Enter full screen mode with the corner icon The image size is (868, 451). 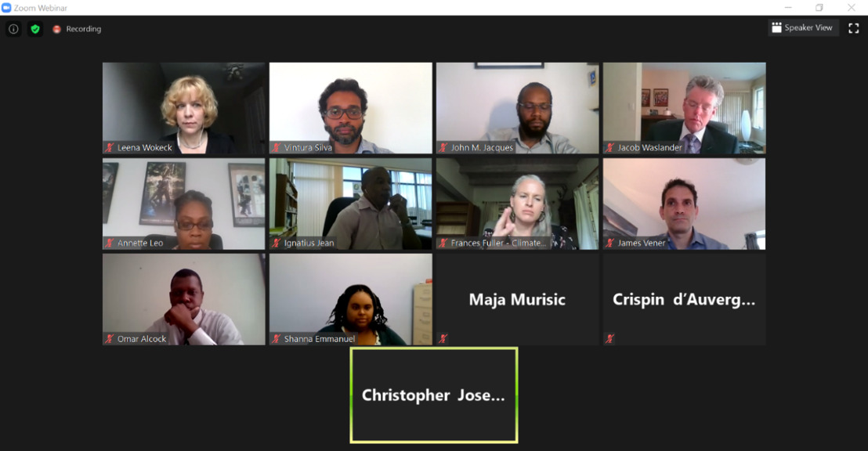pos(854,28)
